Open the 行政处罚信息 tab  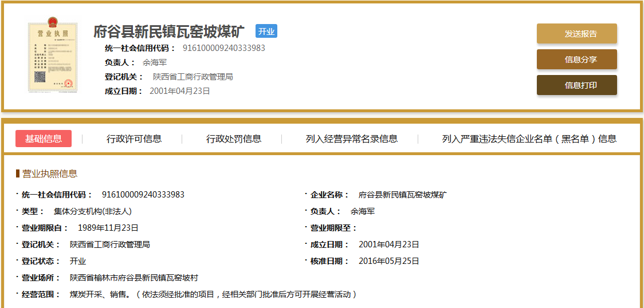tap(234, 139)
